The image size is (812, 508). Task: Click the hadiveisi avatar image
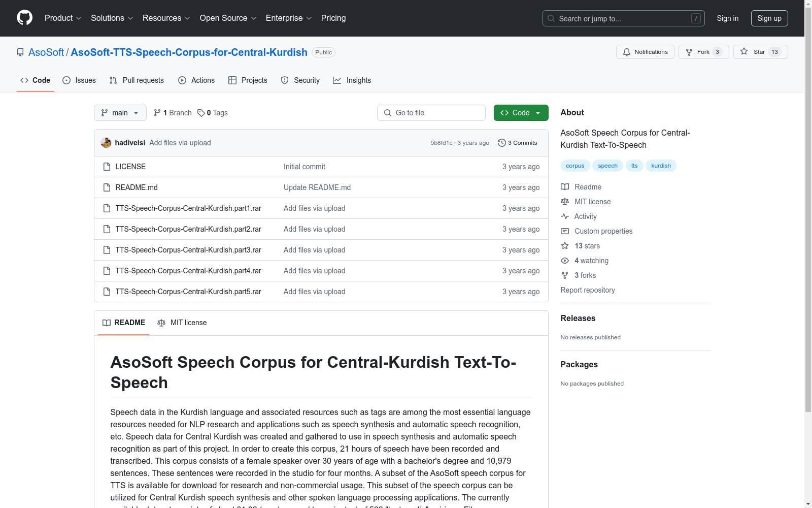(x=106, y=143)
